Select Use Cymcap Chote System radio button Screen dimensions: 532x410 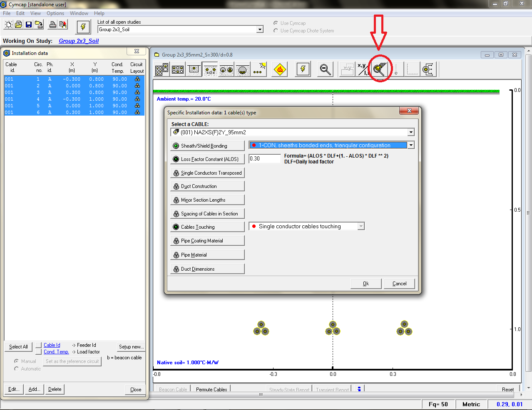point(276,31)
